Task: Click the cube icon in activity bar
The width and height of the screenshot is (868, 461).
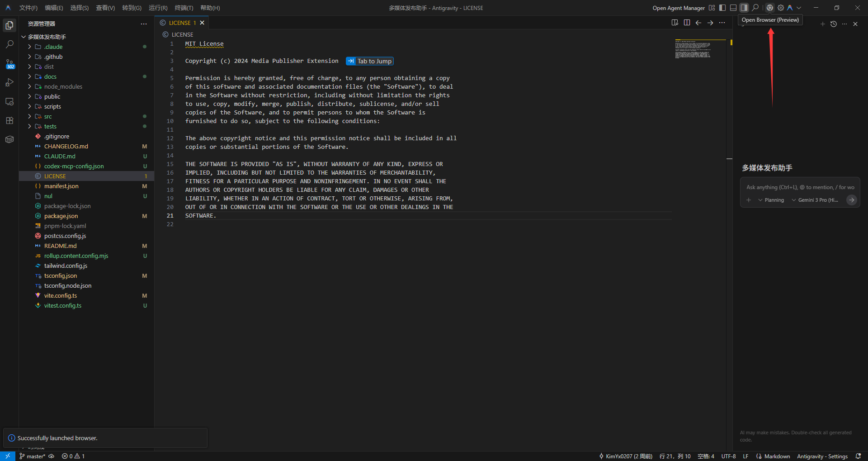Action: pyautogui.click(x=9, y=140)
